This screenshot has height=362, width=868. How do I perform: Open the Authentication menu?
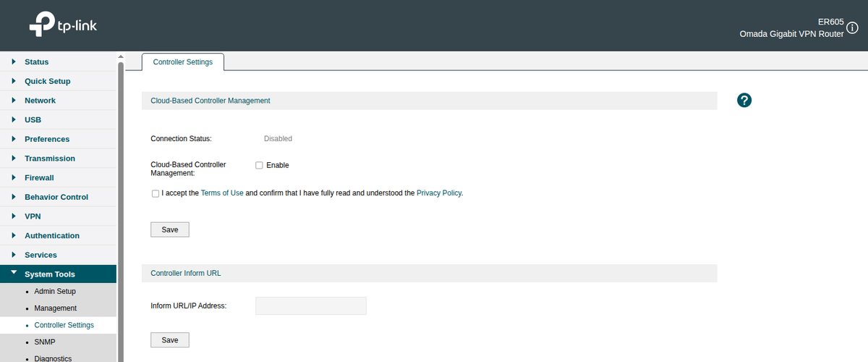58,235
